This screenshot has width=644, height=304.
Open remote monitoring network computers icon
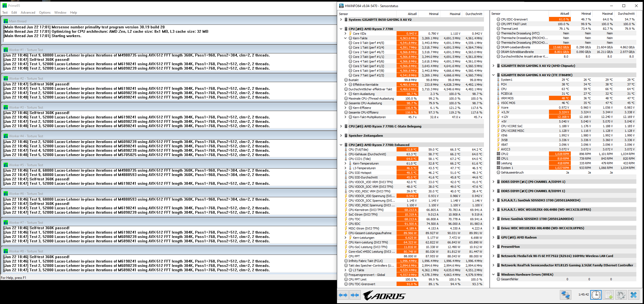(x=565, y=295)
